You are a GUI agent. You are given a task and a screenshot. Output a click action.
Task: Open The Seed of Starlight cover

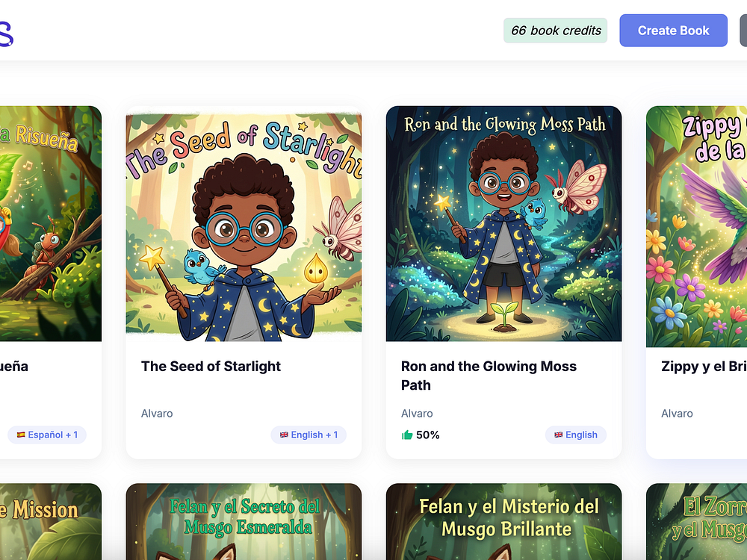click(x=244, y=223)
